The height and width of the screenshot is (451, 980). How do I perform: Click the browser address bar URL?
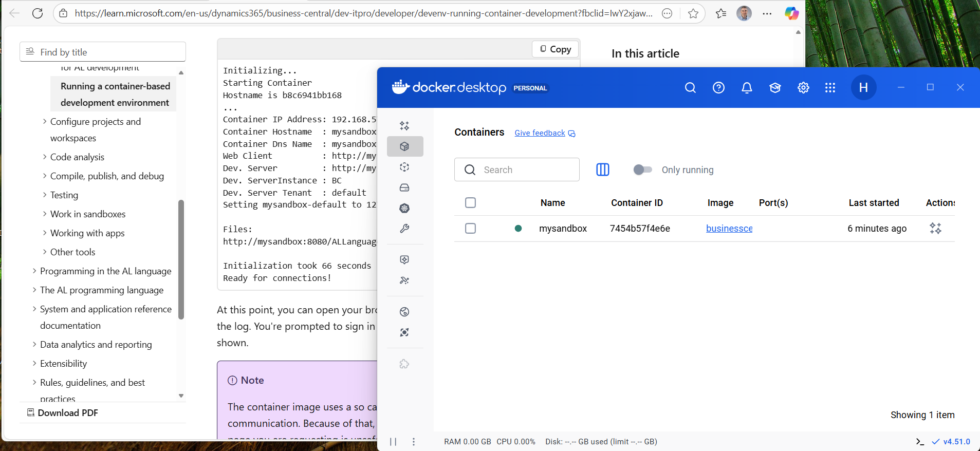coord(364,13)
